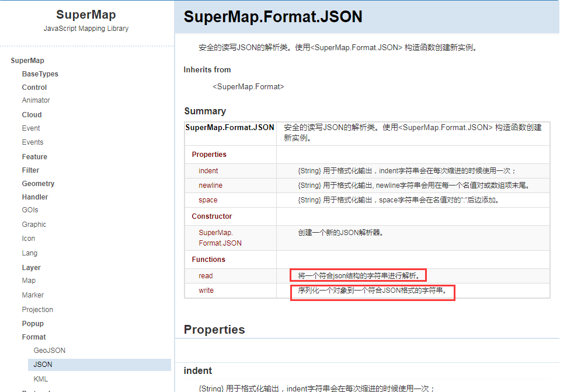The image size is (574, 392).
Task: Jump to the Functions section
Action: pos(208,260)
